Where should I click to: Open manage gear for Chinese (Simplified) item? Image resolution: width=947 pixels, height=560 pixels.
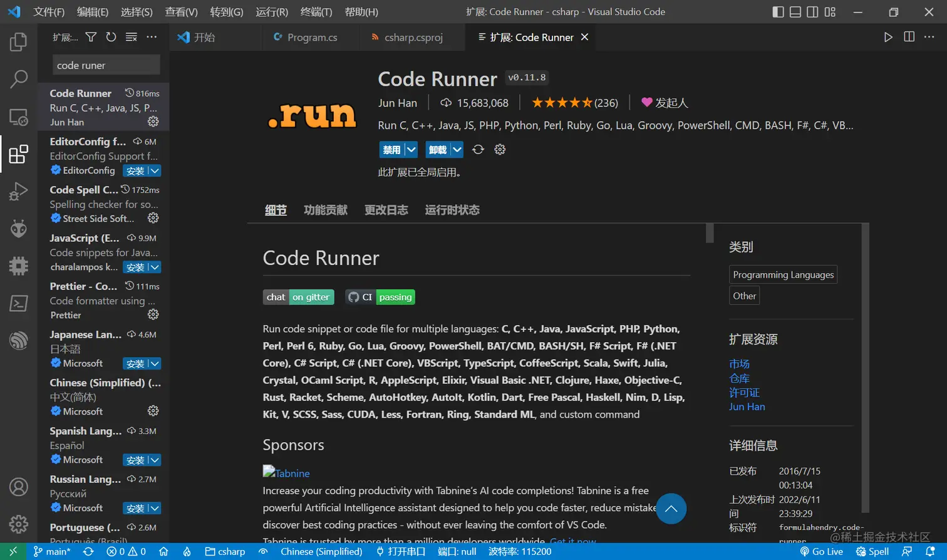pos(153,411)
